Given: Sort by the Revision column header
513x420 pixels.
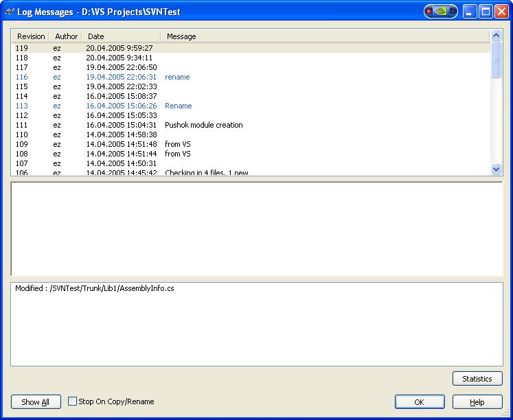Looking at the screenshot, I should [x=30, y=36].
